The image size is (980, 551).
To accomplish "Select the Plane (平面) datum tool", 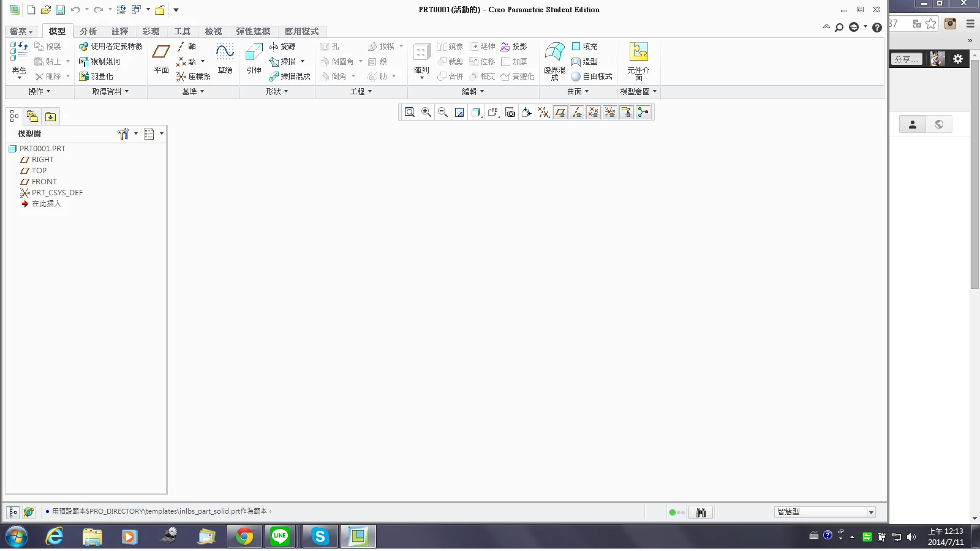I will pos(161,58).
